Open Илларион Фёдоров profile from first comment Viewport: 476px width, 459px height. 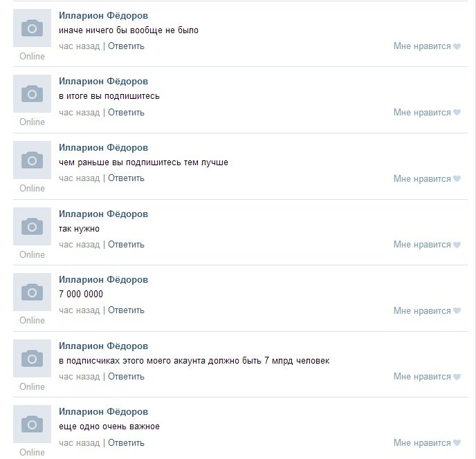tap(104, 15)
